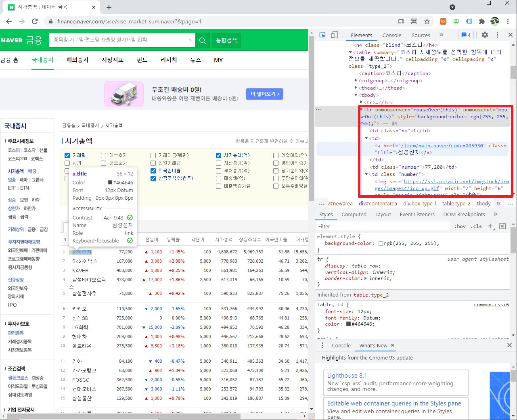Open the Computed tab

354,214
